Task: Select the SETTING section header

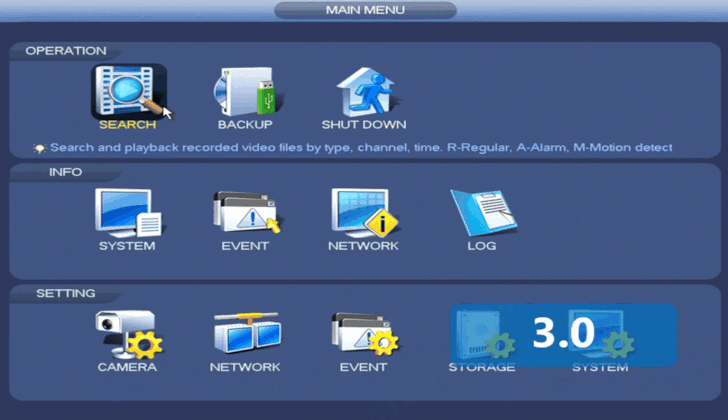Action: point(65,294)
